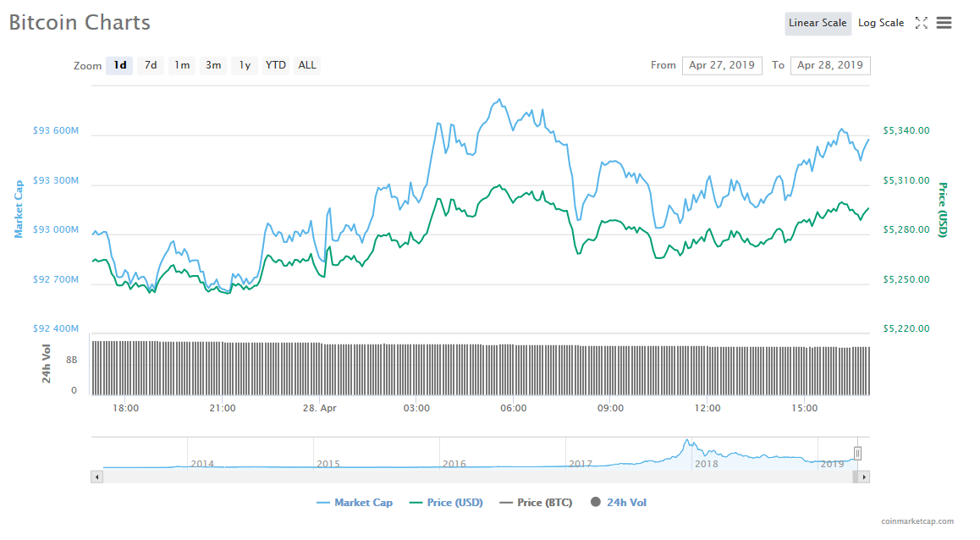Click the $5,340.00 price label
980x540 pixels.
(906, 130)
